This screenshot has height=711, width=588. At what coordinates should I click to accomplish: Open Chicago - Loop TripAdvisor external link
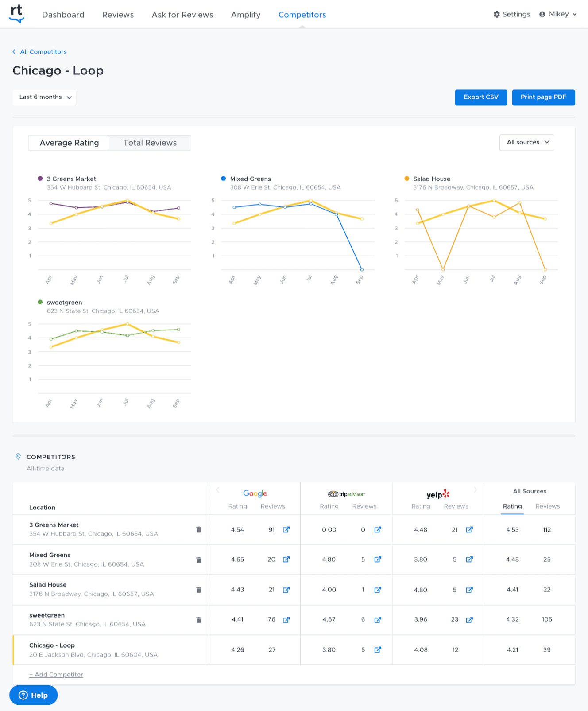[x=378, y=650]
